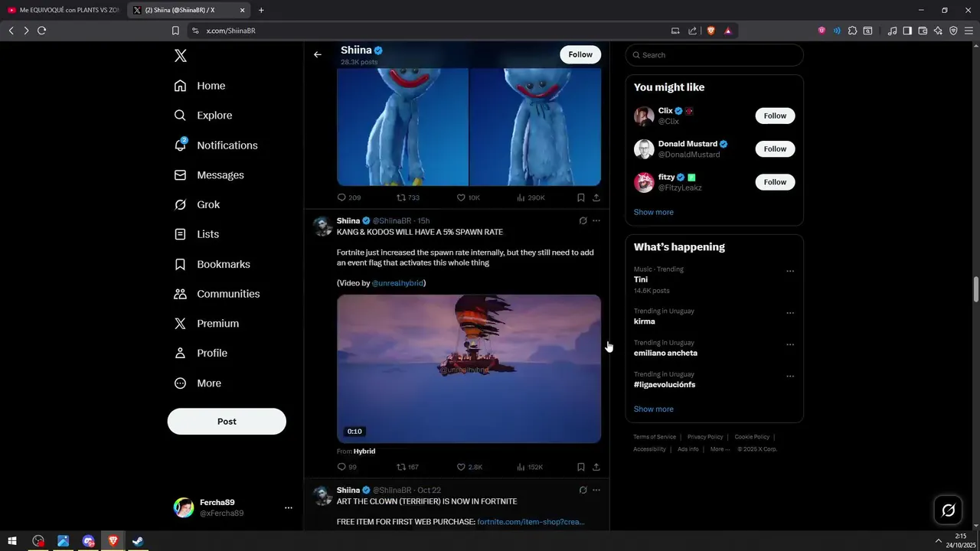The height and width of the screenshot is (551, 980).
Task: Bookmark this page in the address bar
Action: pos(175,31)
